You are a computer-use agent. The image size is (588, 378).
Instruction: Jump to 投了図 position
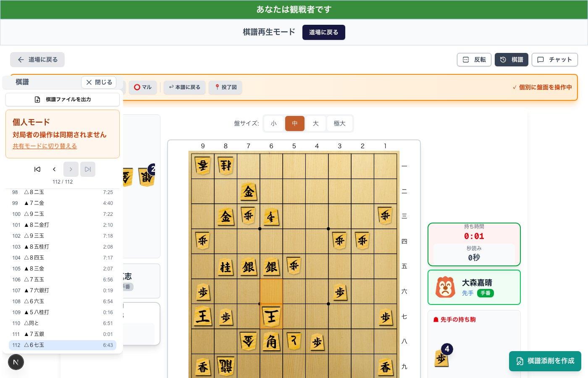point(226,87)
